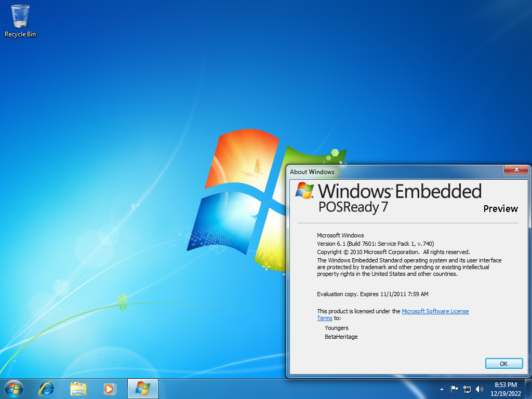Open the Start menu orb

[x=14, y=389]
